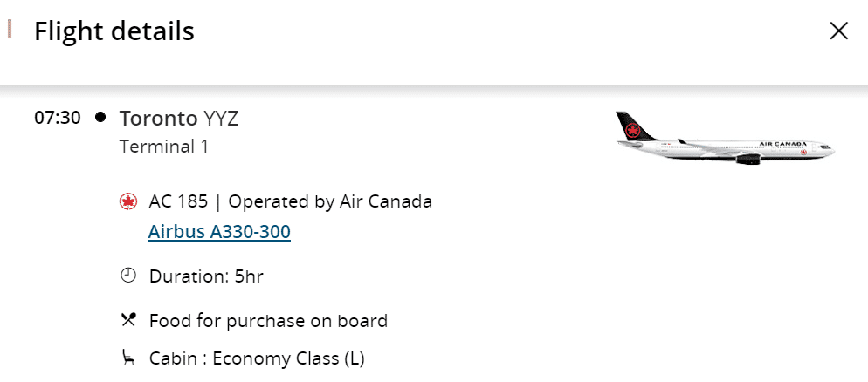Click the Operated by Air Canada text
Viewport: 868px width, 382px height.
tap(330, 201)
